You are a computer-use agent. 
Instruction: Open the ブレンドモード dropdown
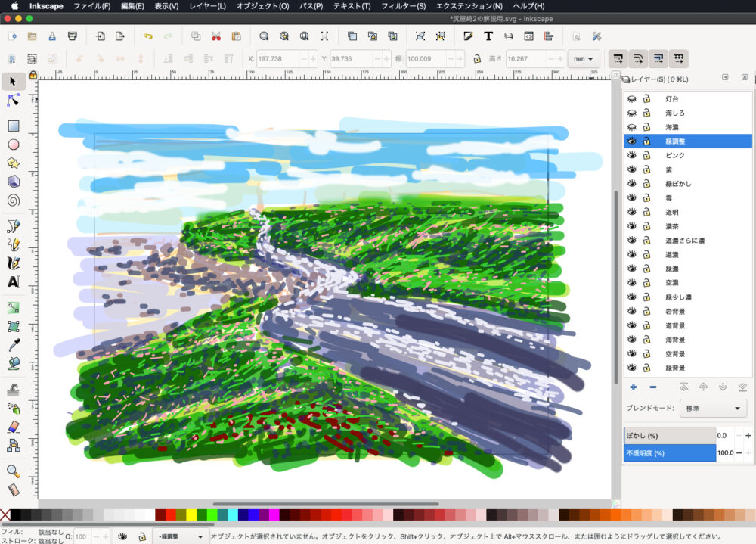(x=712, y=409)
